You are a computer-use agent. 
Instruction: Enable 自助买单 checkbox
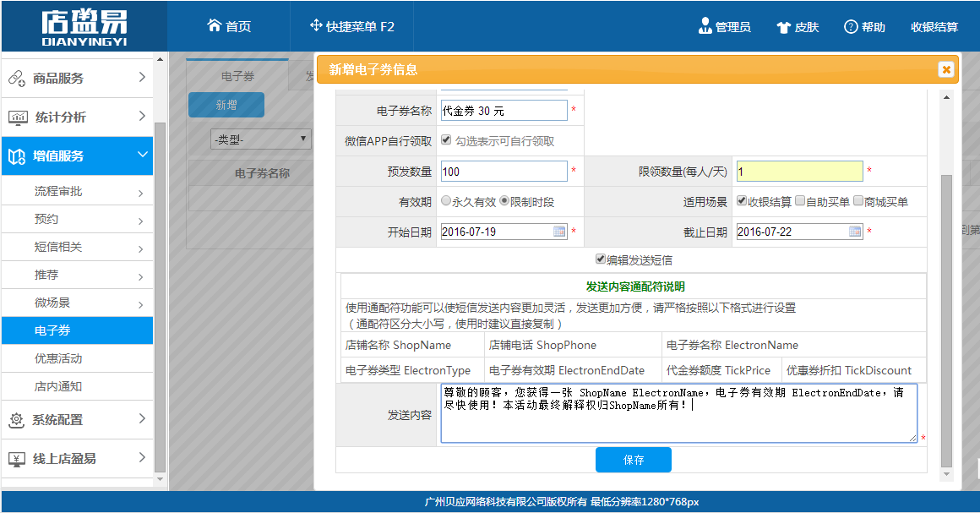click(800, 201)
